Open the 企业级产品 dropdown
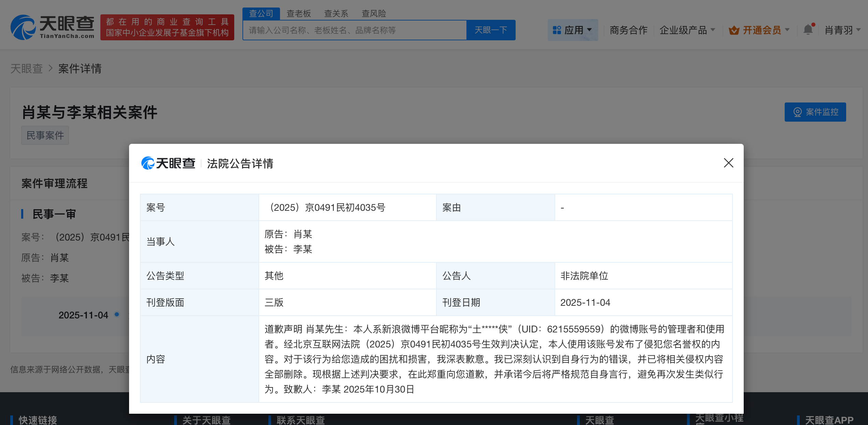 [684, 30]
